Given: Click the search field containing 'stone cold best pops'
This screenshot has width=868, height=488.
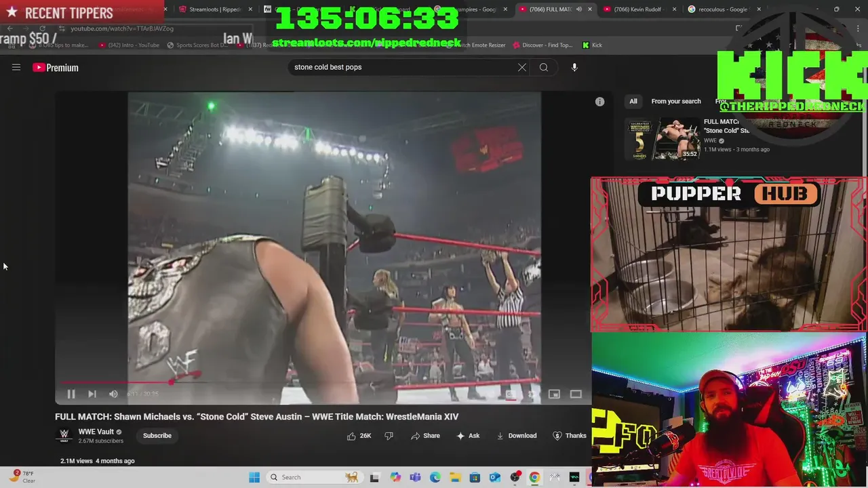Looking at the screenshot, I should [403, 67].
